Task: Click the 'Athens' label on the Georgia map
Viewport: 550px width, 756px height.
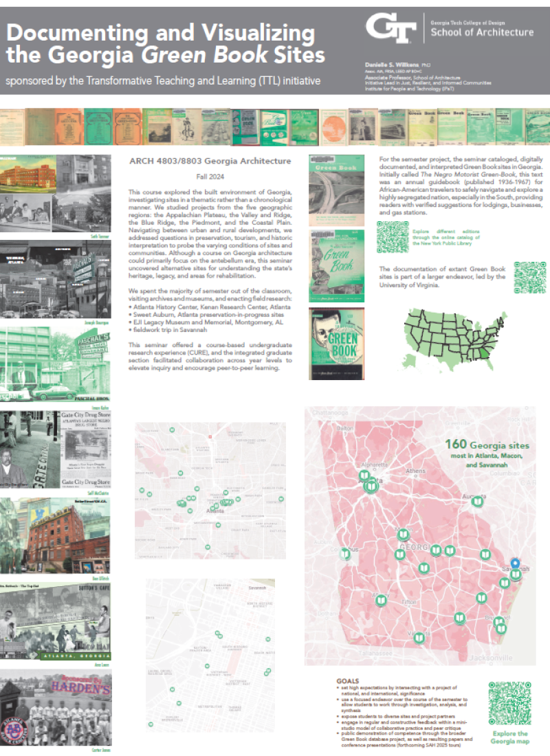Action: coord(415,471)
